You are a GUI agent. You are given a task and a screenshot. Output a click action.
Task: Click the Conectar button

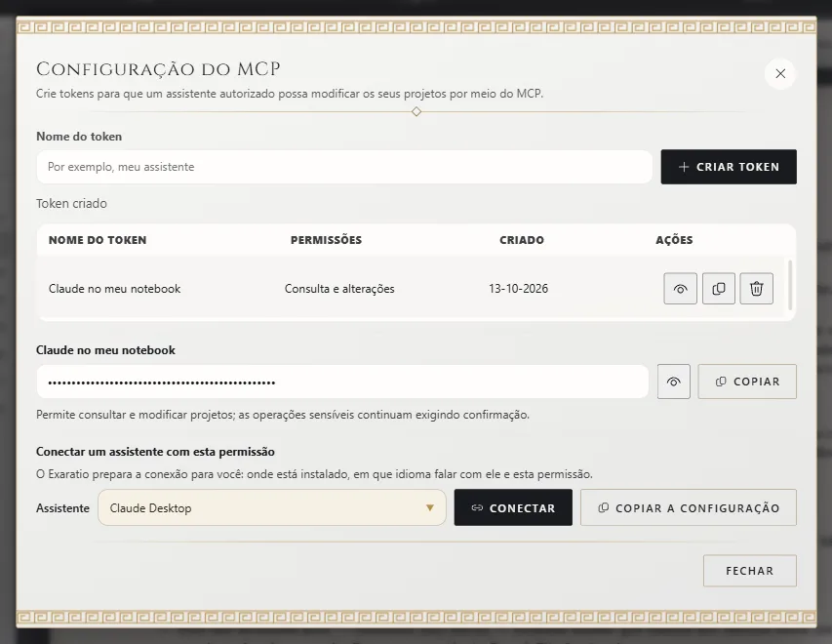click(513, 507)
